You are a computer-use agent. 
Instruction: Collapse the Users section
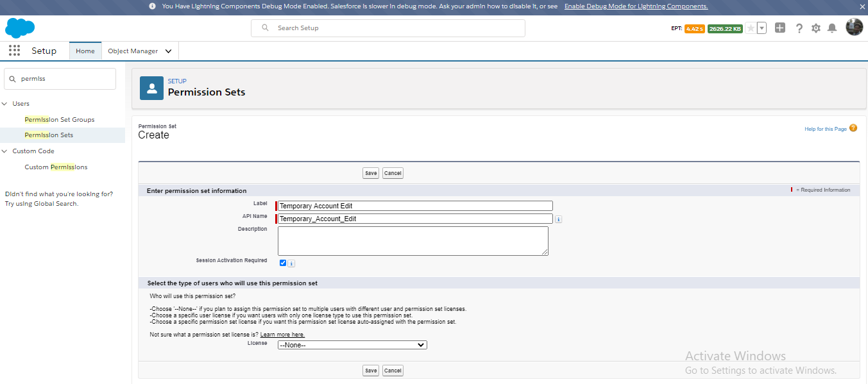[6, 103]
